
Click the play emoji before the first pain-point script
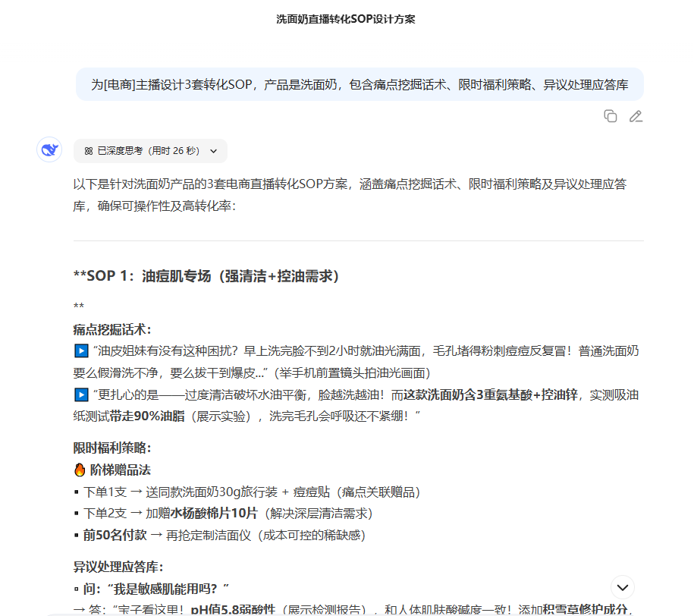pyautogui.click(x=80, y=351)
